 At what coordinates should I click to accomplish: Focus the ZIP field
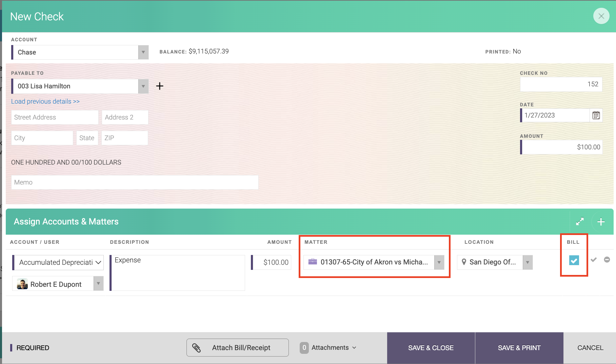[124, 138]
